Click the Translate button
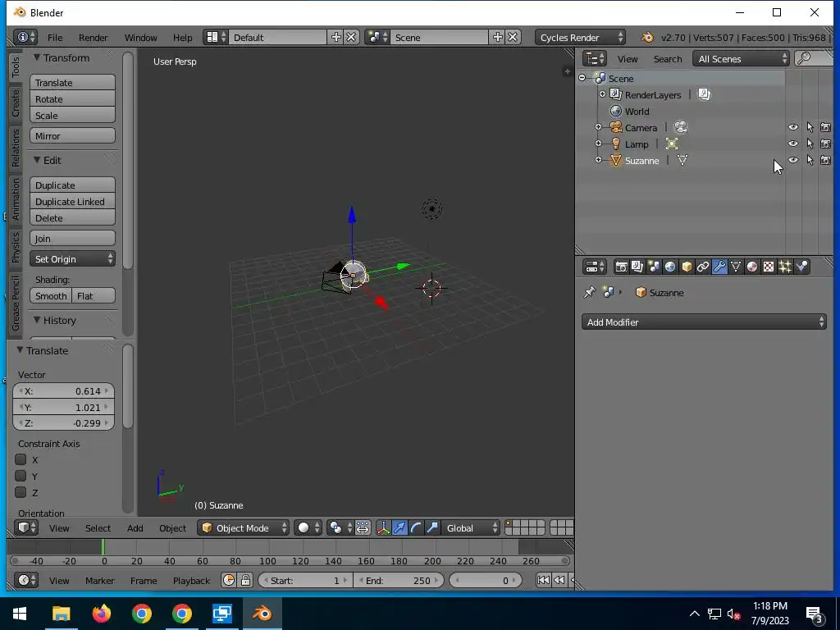 [72, 83]
